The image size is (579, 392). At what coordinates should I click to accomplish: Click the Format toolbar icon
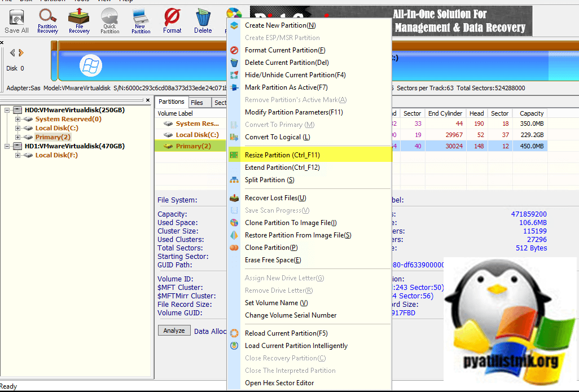click(172, 21)
